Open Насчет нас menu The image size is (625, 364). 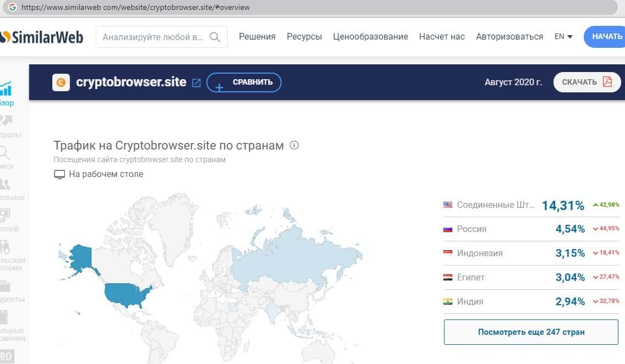[442, 37]
